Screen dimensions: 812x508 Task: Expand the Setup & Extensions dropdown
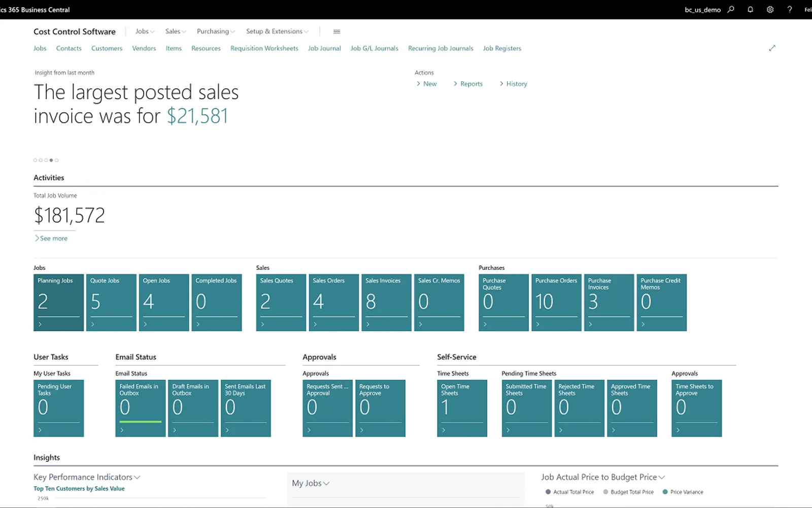coord(277,31)
